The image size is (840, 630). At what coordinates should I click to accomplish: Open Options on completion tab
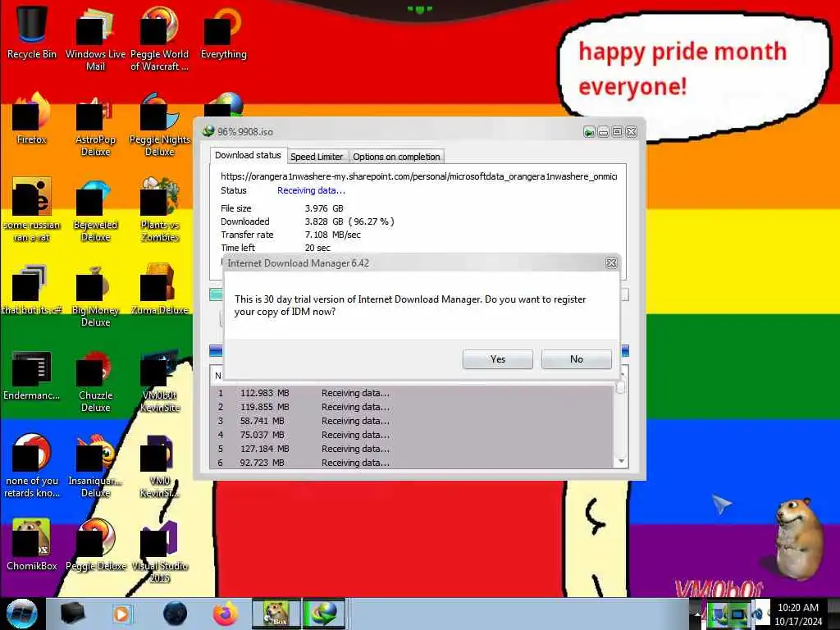tap(396, 157)
